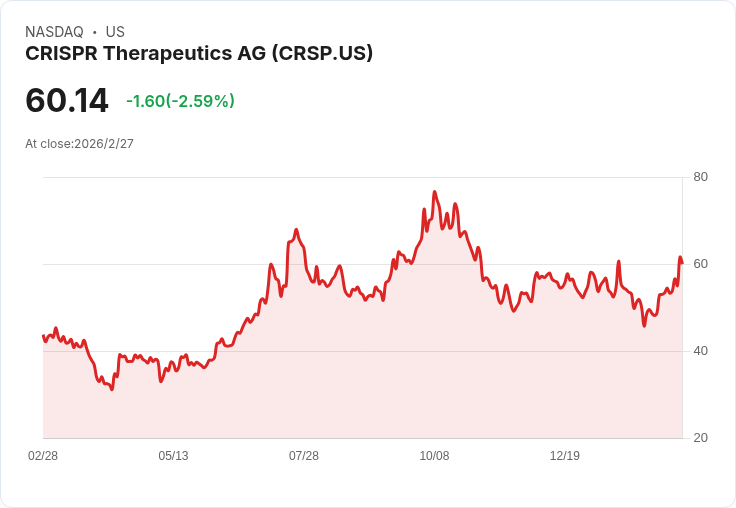Click the CRISPR Therapeutics AG (CRSP.US) title
This screenshot has height=508, width=736.
pos(199,54)
